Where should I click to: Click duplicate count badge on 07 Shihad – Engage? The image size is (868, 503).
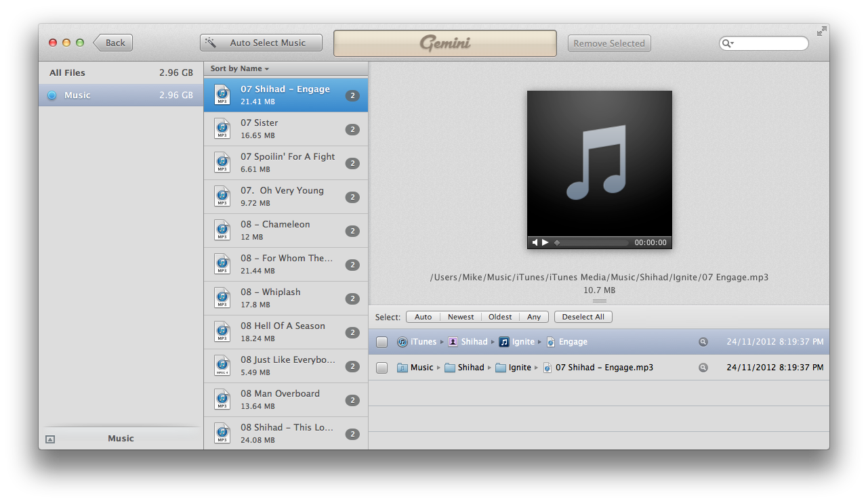352,95
